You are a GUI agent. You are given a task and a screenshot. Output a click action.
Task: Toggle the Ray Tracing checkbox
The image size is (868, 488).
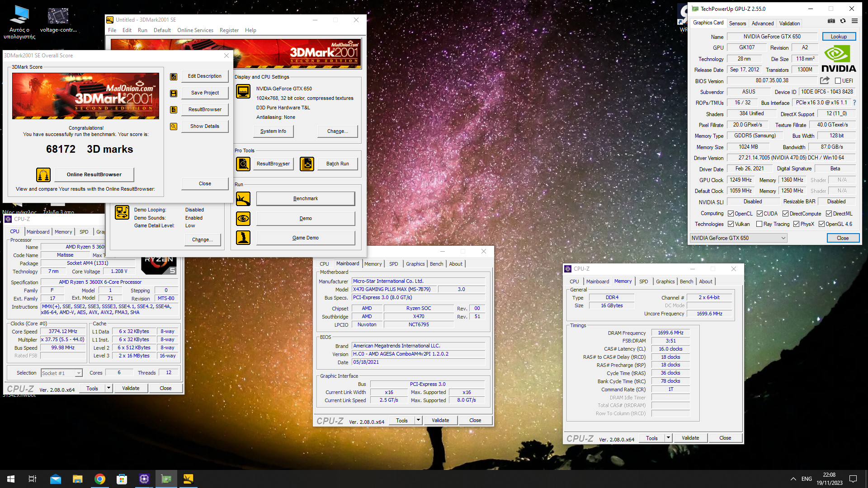[759, 224]
